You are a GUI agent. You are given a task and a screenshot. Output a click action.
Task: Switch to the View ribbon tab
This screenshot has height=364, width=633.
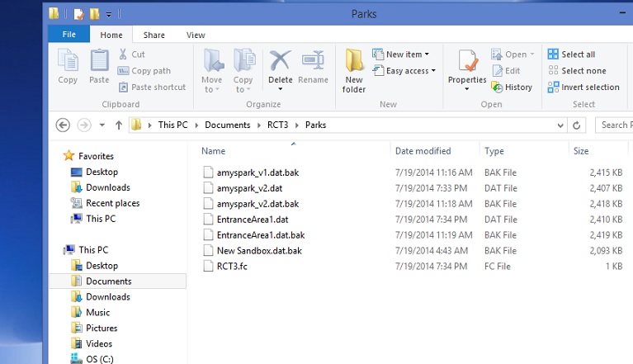click(x=196, y=35)
